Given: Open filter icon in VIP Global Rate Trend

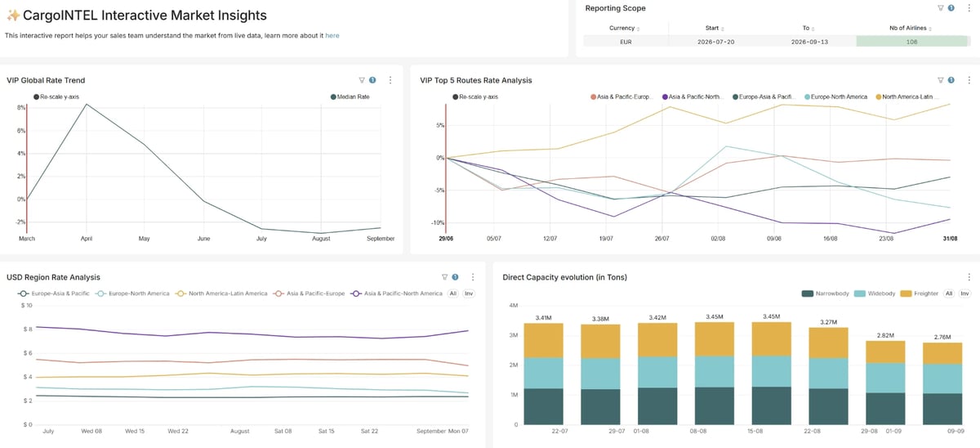Looking at the screenshot, I should [362, 80].
